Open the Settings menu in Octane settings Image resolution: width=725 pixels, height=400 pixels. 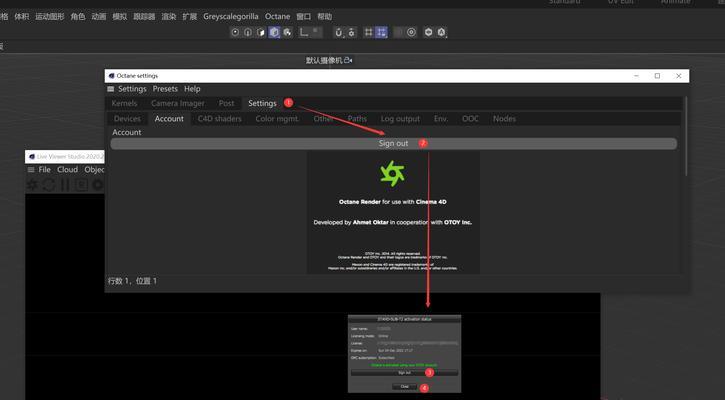coord(132,89)
